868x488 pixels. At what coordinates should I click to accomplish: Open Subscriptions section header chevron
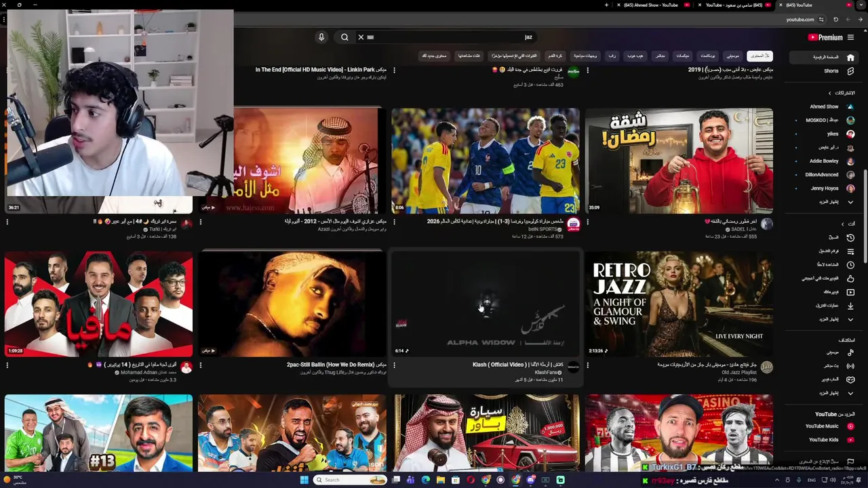829,93
